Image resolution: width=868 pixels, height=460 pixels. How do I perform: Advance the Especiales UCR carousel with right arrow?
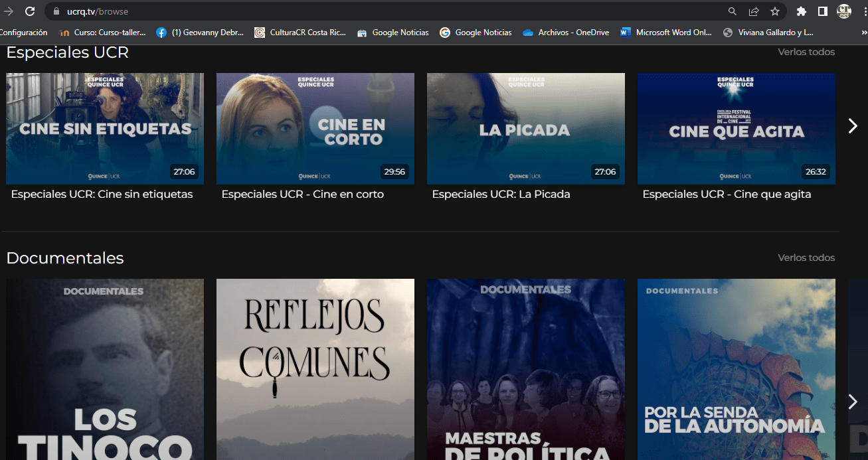[853, 126]
